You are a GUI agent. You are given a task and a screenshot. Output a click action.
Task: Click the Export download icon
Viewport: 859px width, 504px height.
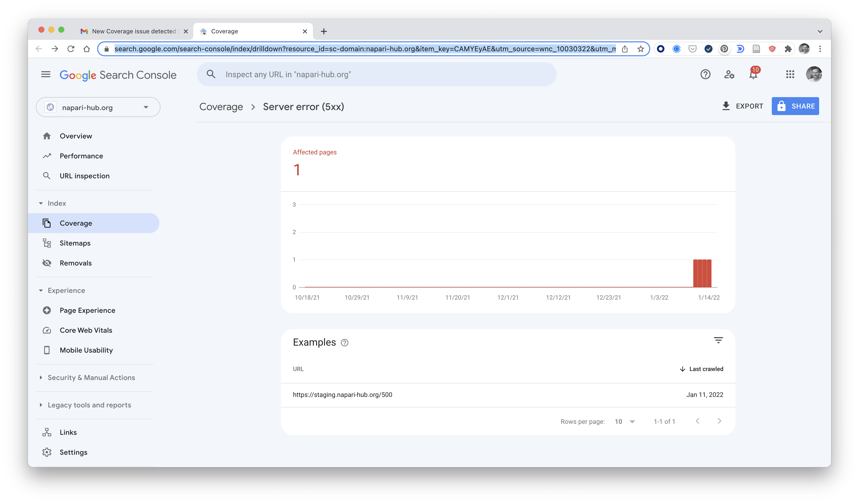click(726, 106)
